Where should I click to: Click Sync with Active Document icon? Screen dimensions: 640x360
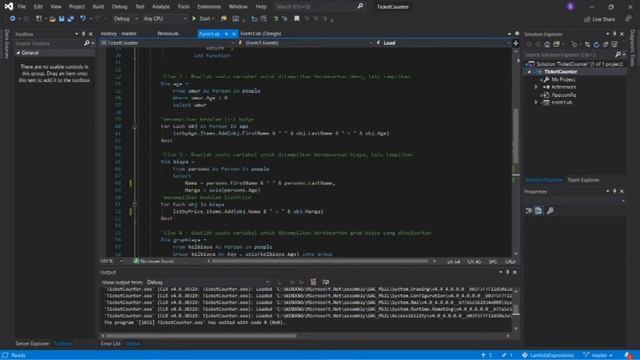[587, 44]
